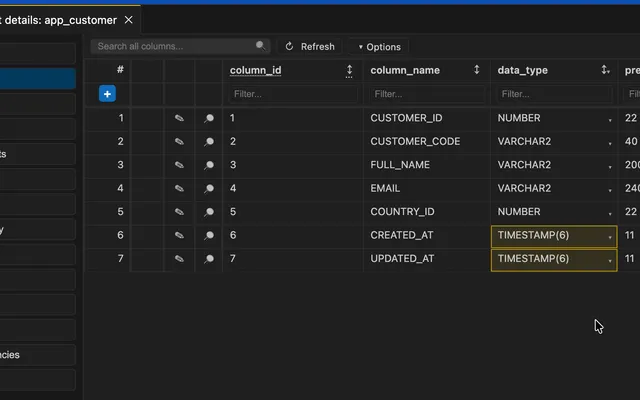Edit row 2 with its pencil icon

tap(179, 142)
